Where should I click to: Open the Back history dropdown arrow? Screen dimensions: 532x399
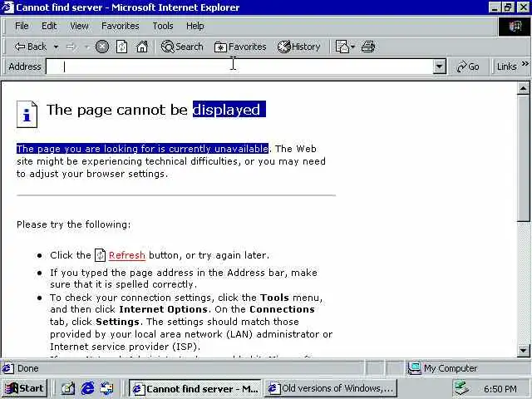[x=56, y=47]
